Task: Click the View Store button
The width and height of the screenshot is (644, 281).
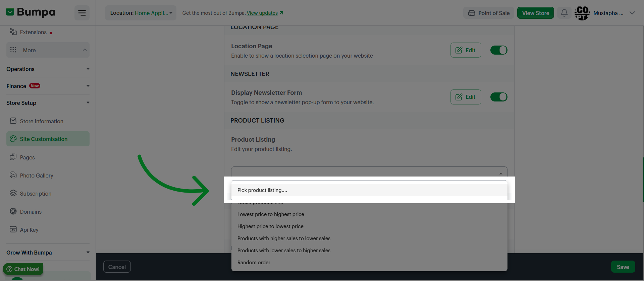Action: pos(535,13)
